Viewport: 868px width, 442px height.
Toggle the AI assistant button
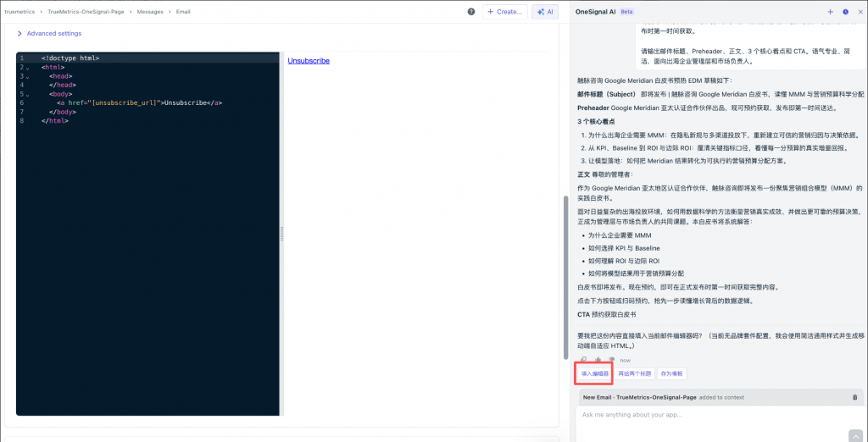(545, 12)
